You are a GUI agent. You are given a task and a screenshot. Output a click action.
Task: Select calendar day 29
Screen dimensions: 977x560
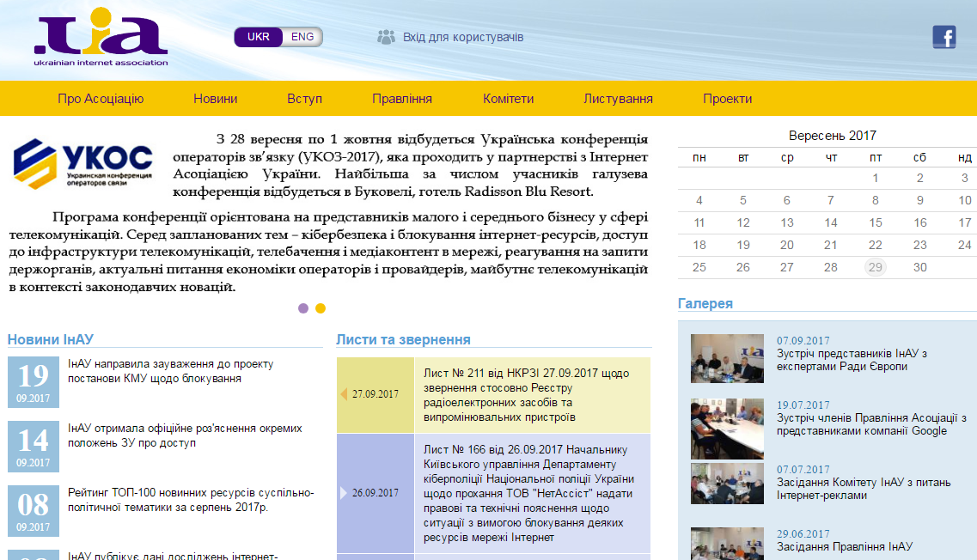(x=876, y=267)
